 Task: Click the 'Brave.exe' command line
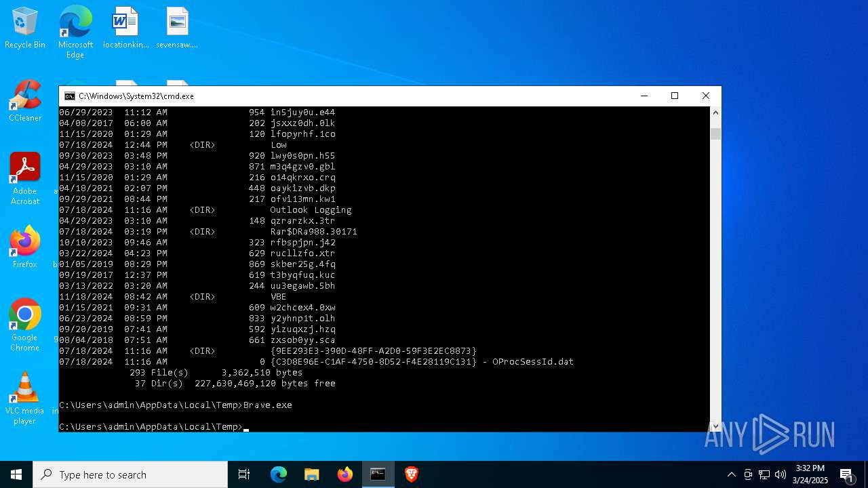(x=176, y=405)
